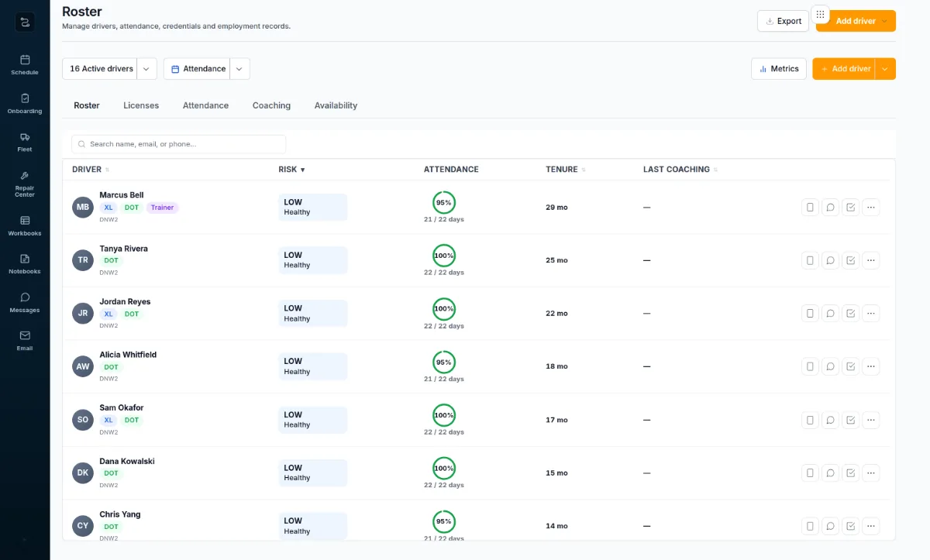Click the LOW Healthy risk badge for Sam Okafor
The height and width of the screenshot is (560, 930).
[313, 420]
